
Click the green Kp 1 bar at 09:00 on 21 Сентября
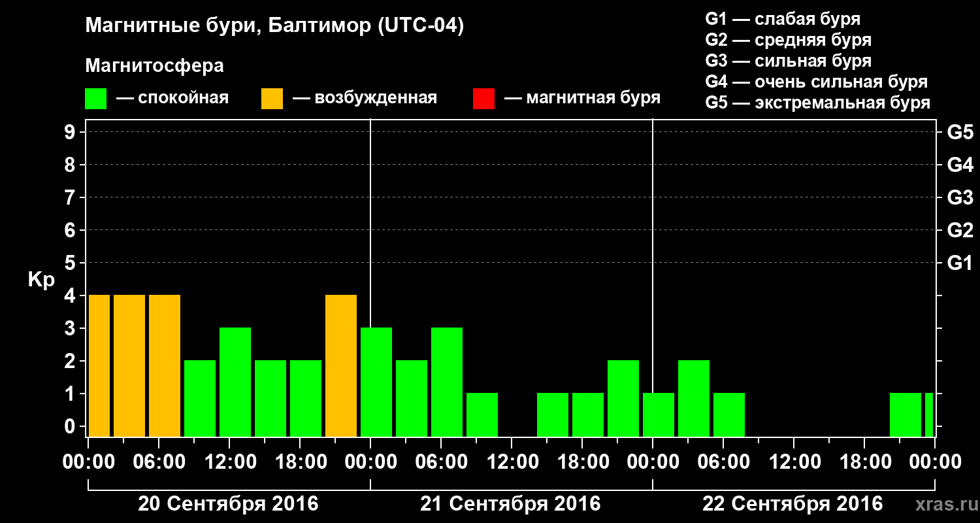[x=482, y=414]
